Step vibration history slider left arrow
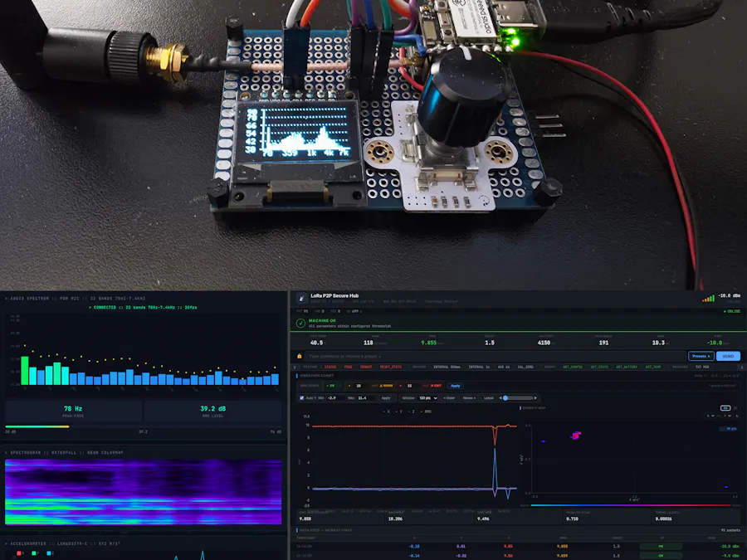747x560 pixels. (500, 397)
